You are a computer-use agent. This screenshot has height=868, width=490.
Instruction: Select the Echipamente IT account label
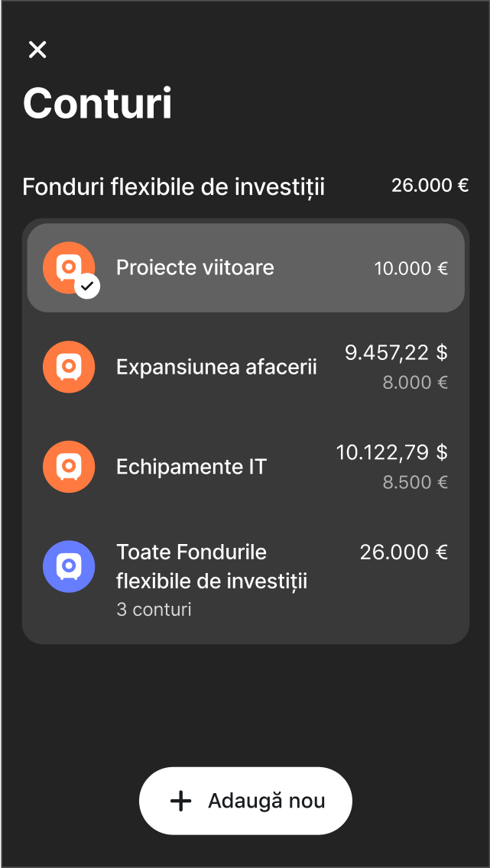coord(191,467)
